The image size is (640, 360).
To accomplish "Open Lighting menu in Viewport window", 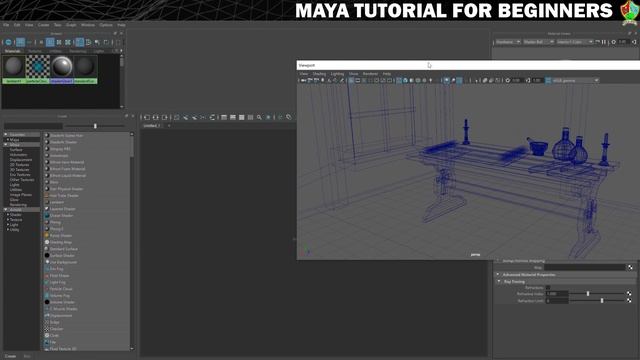I will pos(337,74).
